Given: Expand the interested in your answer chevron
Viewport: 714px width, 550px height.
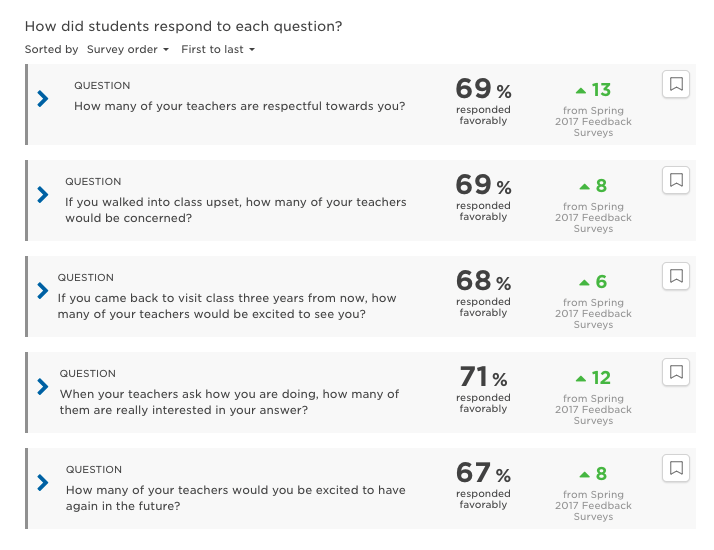Looking at the screenshot, I should [x=43, y=387].
